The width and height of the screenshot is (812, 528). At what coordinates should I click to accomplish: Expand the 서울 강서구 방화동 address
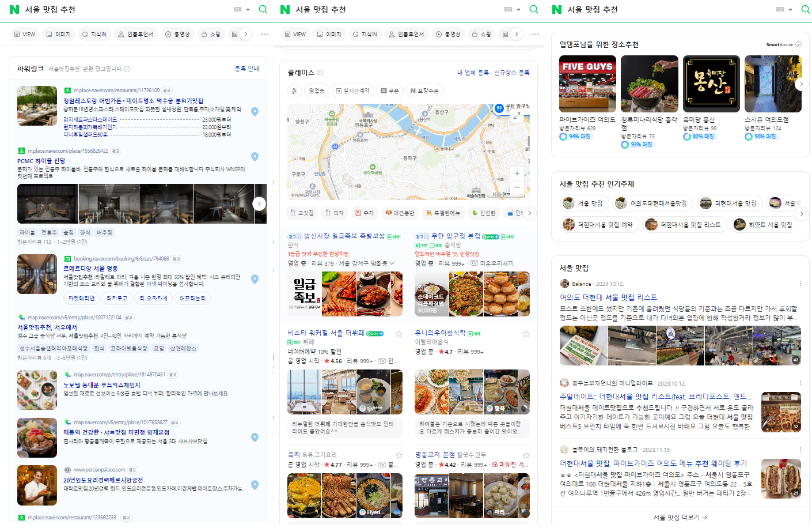click(x=392, y=263)
